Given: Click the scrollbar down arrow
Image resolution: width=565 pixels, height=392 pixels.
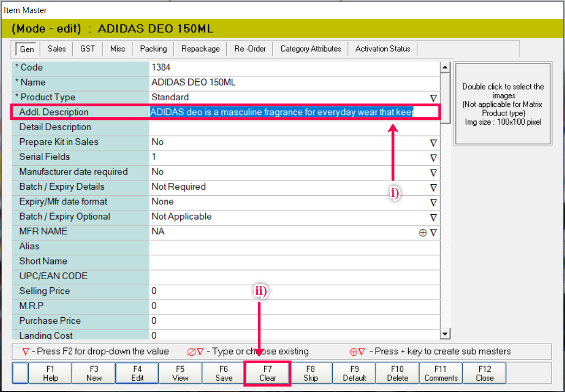Looking at the screenshot, I should click(445, 334).
